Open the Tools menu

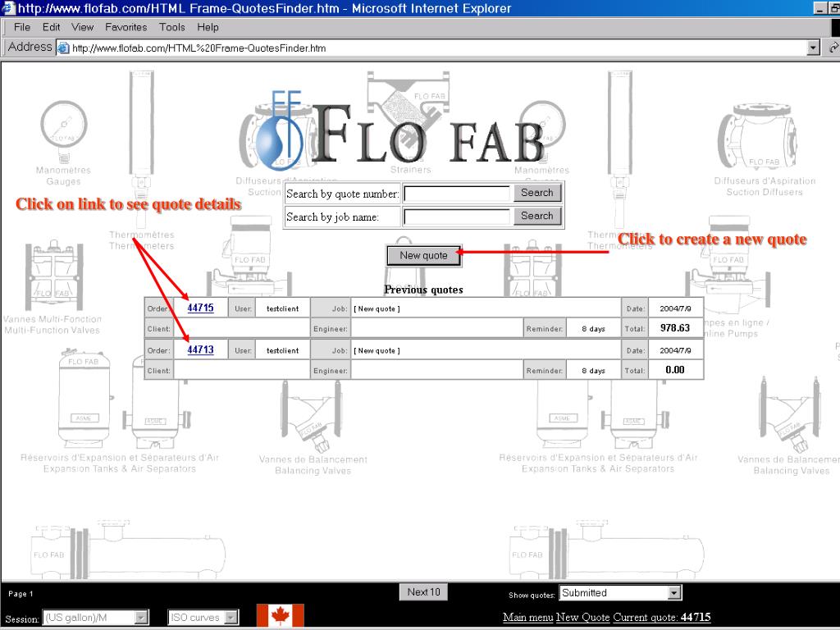pos(172,27)
